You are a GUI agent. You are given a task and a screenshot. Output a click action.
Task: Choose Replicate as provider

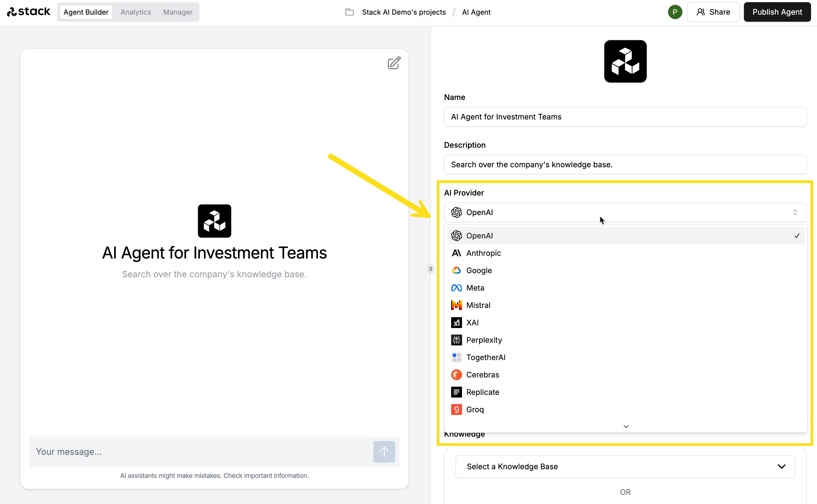pyautogui.click(x=625, y=392)
